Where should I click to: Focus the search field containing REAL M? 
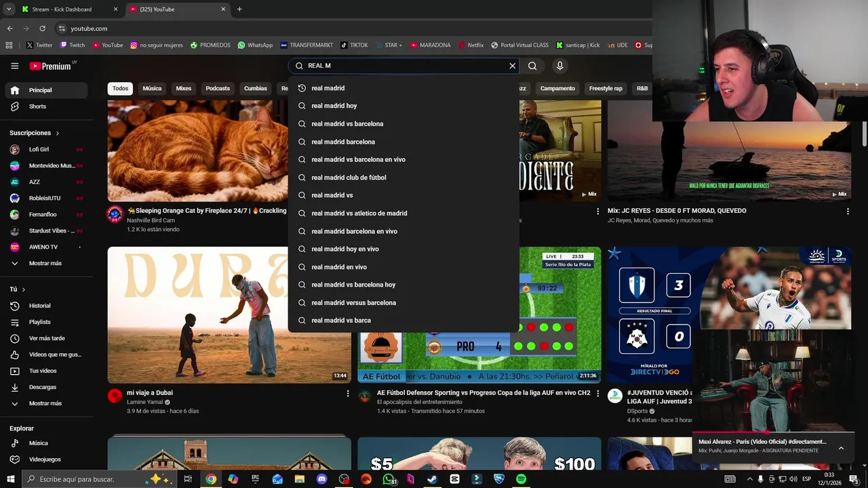pyautogui.click(x=403, y=66)
